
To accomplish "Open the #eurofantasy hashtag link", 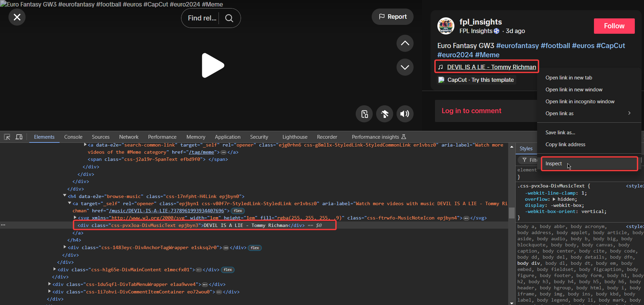I will 517,46.
